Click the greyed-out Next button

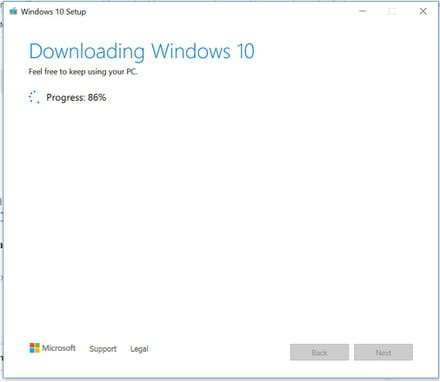(383, 352)
